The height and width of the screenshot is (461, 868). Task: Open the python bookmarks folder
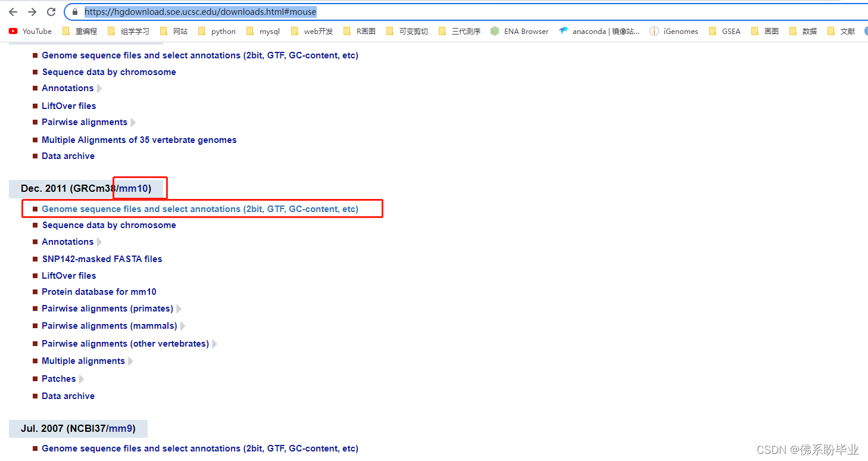point(223,31)
